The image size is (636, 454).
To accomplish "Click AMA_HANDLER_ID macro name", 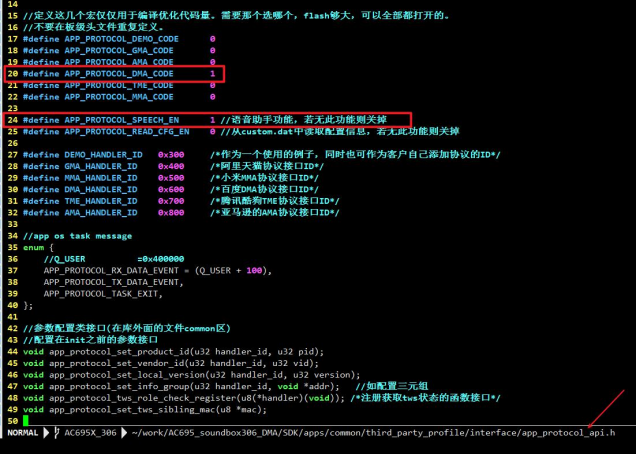I will tap(101, 213).
